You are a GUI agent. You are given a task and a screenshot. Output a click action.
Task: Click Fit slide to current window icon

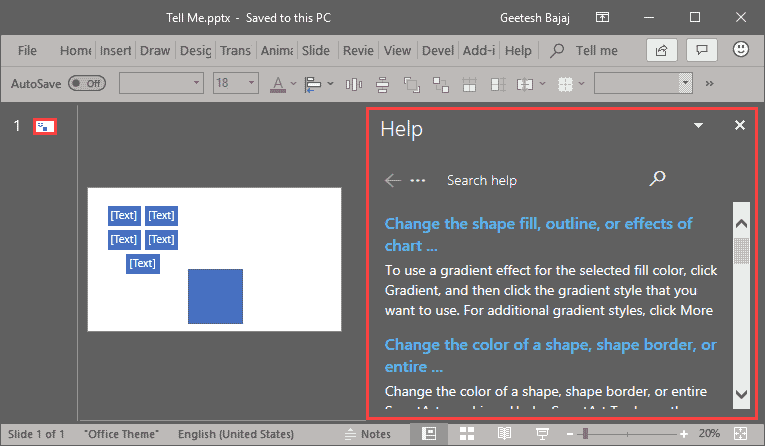pyautogui.click(x=740, y=433)
